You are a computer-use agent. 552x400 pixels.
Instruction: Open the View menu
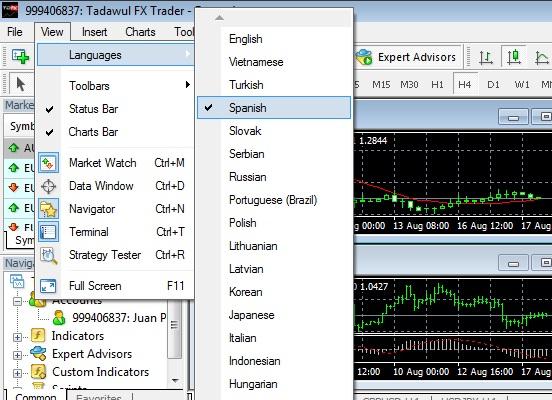(x=52, y=32)
